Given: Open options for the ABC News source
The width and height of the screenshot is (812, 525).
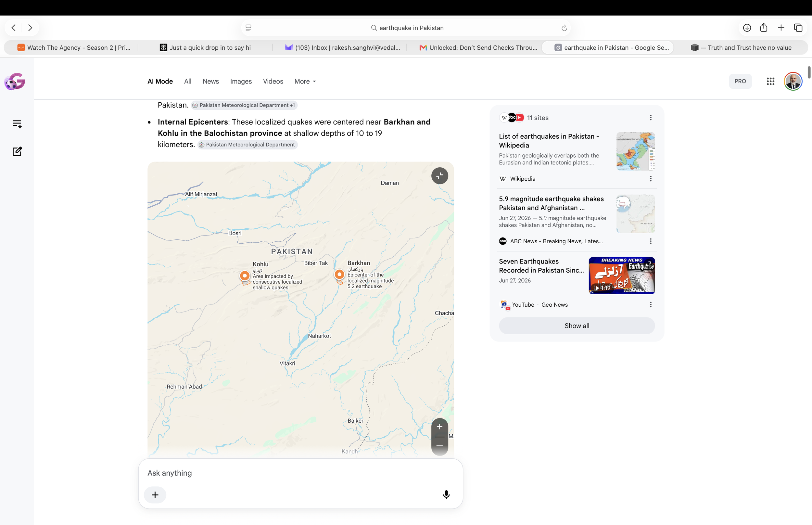Looking at the screenshot, I should pos(651,241).
